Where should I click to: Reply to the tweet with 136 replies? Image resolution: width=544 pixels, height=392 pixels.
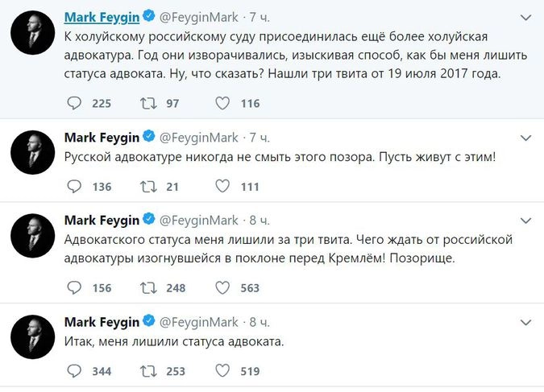[74, 187]
